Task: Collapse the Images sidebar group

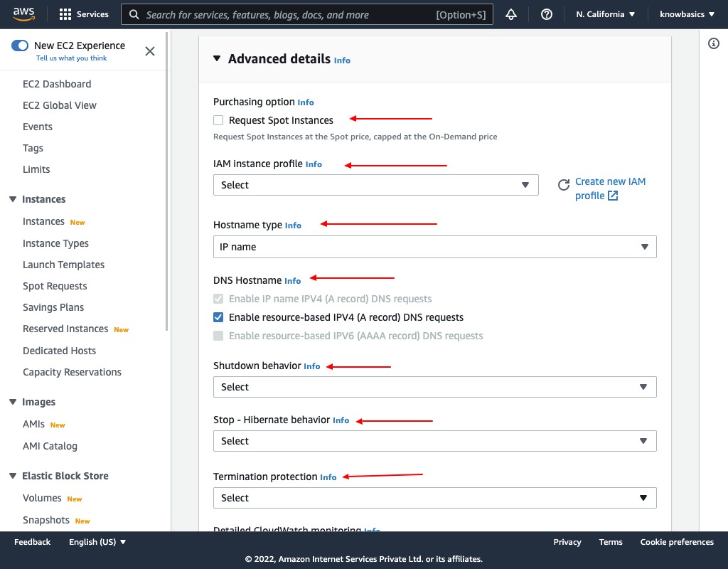Action: [x=13, y=402]
